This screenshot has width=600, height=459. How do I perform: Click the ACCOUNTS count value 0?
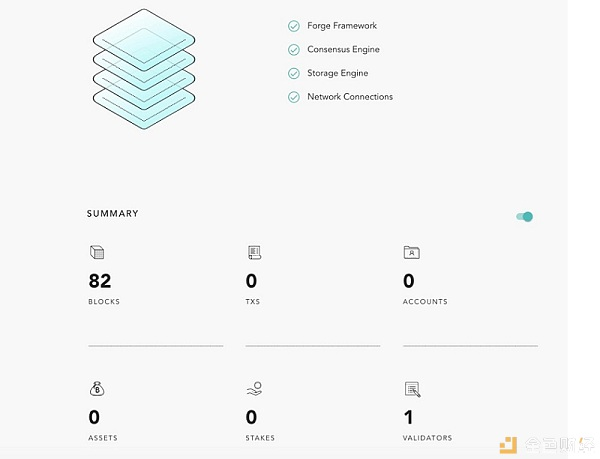409,281
